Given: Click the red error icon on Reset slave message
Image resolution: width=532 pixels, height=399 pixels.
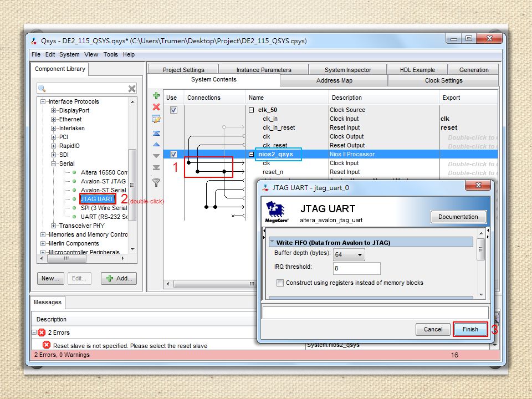Looking at the screenshot, I should (47, 345).
